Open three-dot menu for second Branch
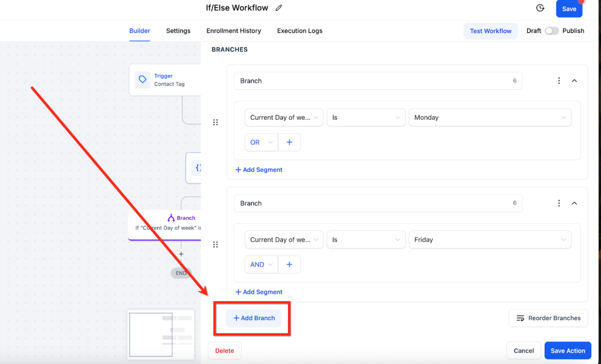601x364 pixels. 559,203
